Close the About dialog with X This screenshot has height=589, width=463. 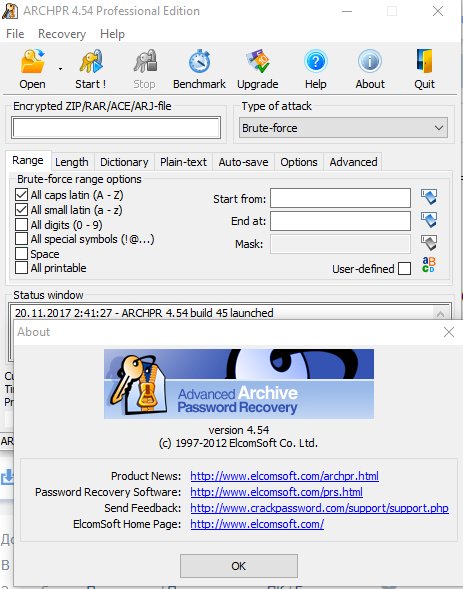pos(449,332)
